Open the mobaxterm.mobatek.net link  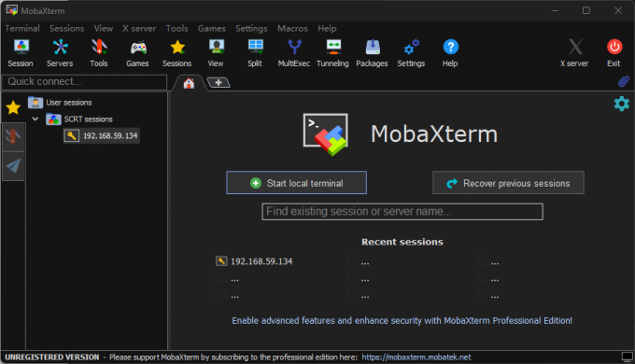click(416, 357)
